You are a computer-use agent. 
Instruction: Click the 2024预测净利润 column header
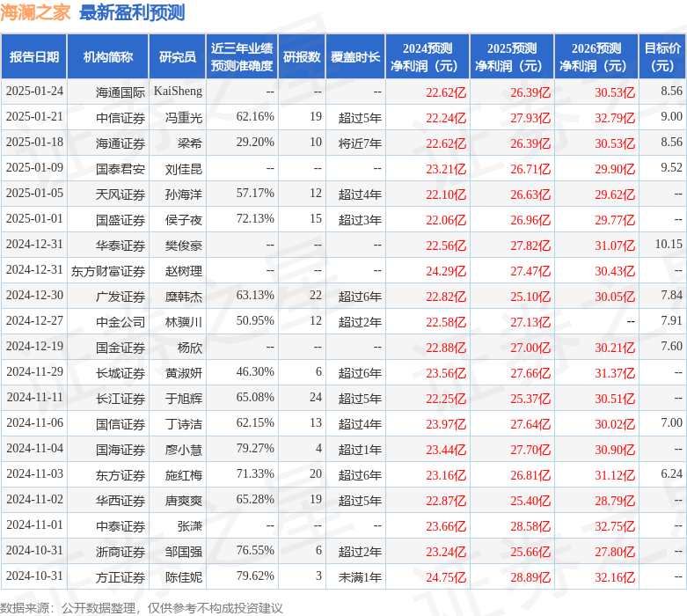click(x=428, y=57)
